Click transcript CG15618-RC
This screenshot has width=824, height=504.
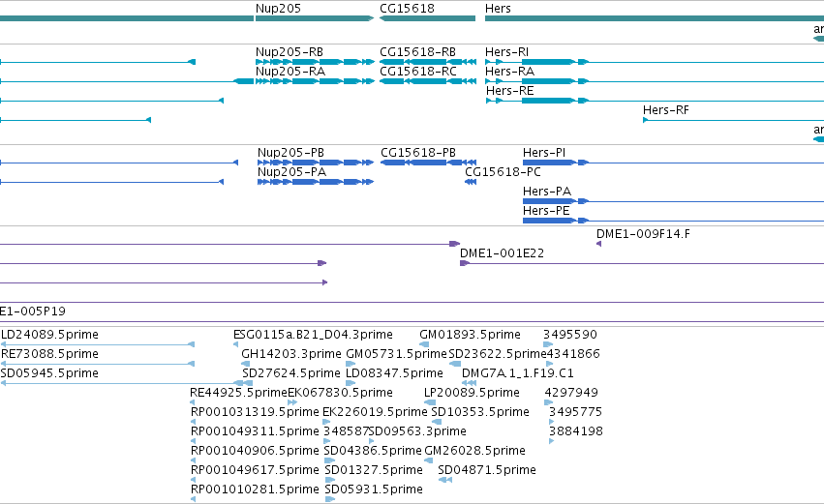tap(417, 72)
